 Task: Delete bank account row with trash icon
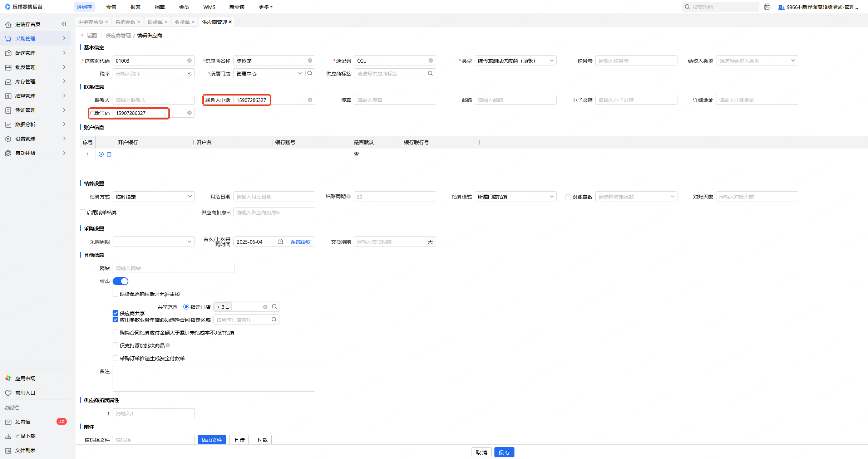(109, 154)
